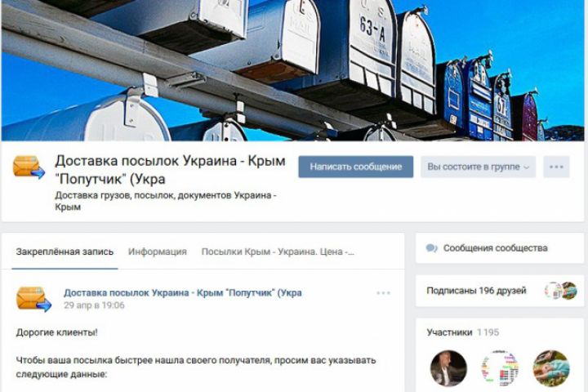This screenshot has width=588, height=392.
Task: Open the "Участники" members list heading
Action: (449, 332)
